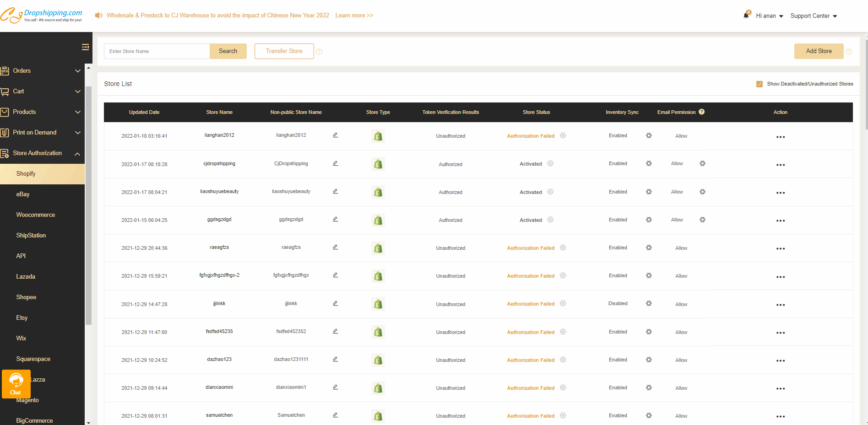
Task: Click the Add Store button
Action: (819, 51)
